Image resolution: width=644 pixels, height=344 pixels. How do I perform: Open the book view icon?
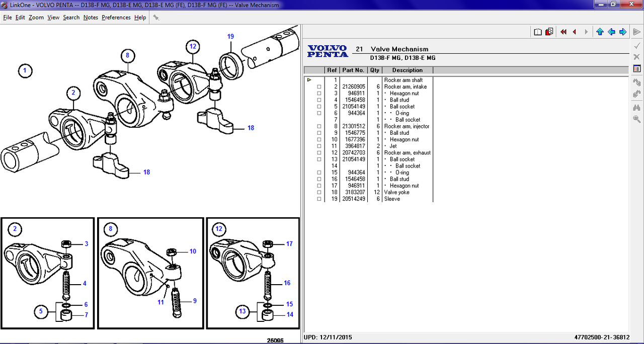pyautogui.click(x=538, y=32)
